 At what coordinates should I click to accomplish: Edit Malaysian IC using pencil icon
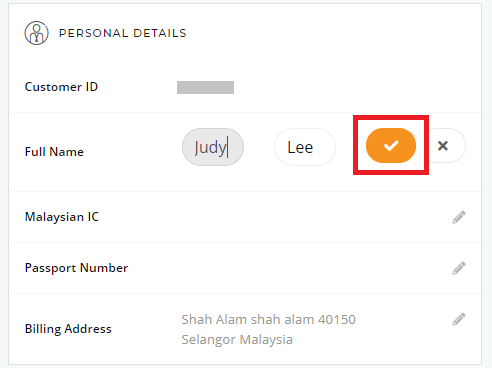point(459,217)
